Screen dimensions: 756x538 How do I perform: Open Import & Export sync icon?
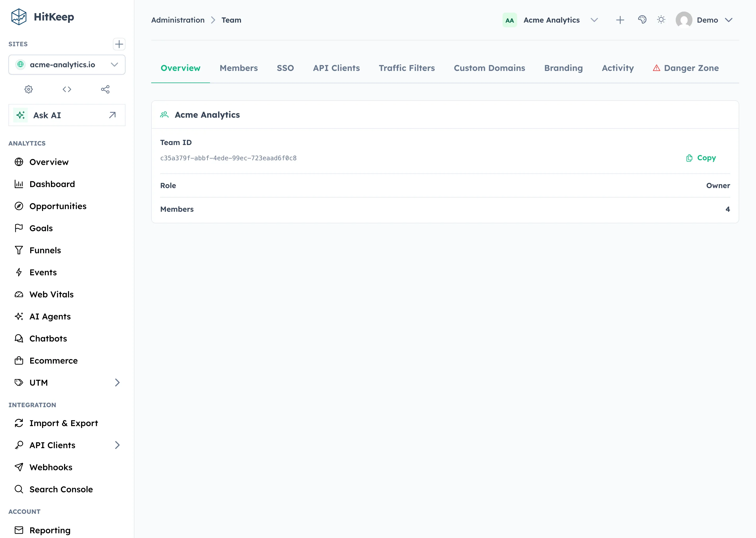19,423
